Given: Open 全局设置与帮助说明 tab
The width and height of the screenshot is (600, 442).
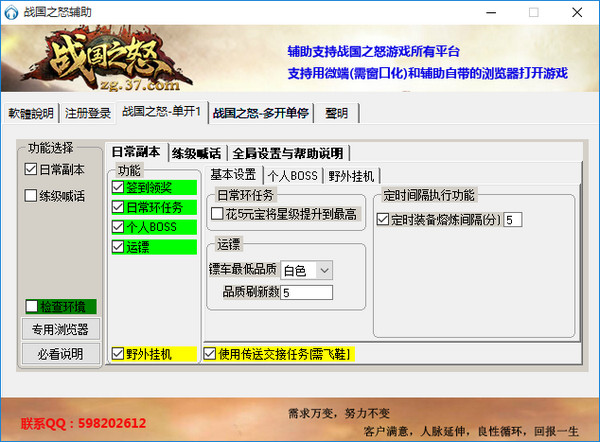Looking at the screenshot, I should (288, 154).
